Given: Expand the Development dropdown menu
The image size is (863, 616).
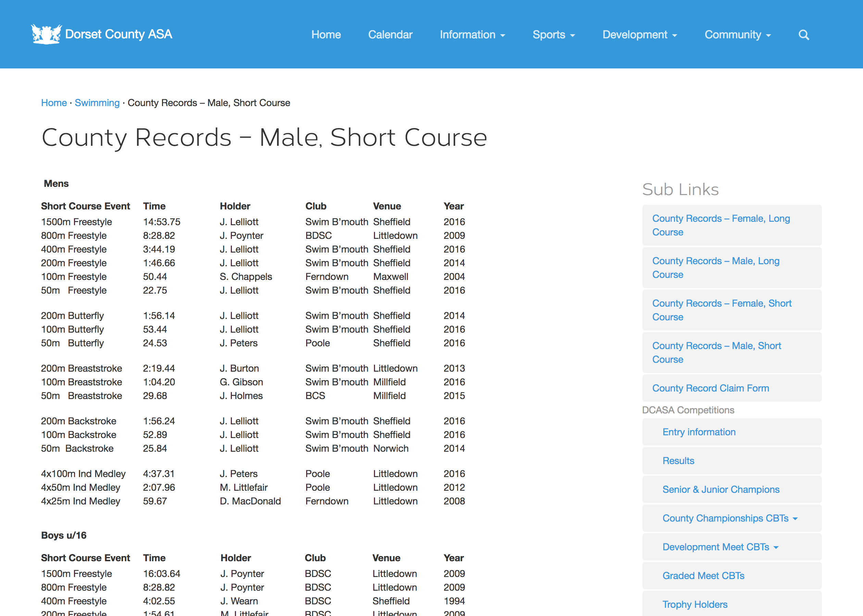Looking at the screenshot, I should tap(640, 35).
